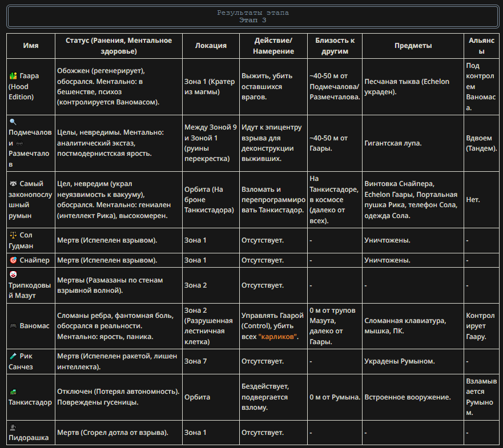The height and width of the screenshot is (448, 503).
Task: Click the target emoji beside Снайпер
Action: [13, 260]
